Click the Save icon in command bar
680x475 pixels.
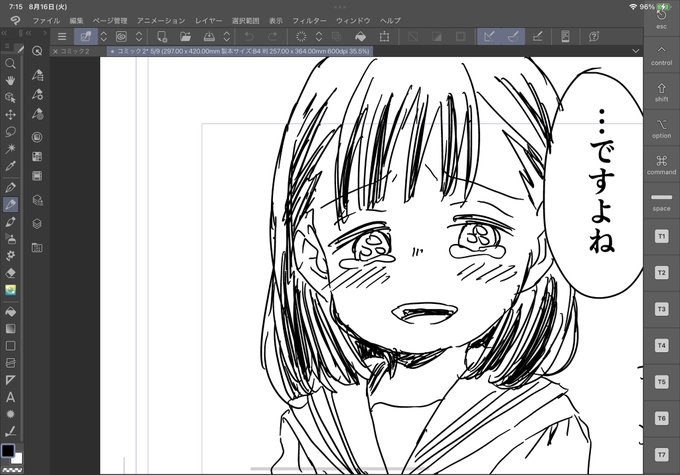coord(209,36)
